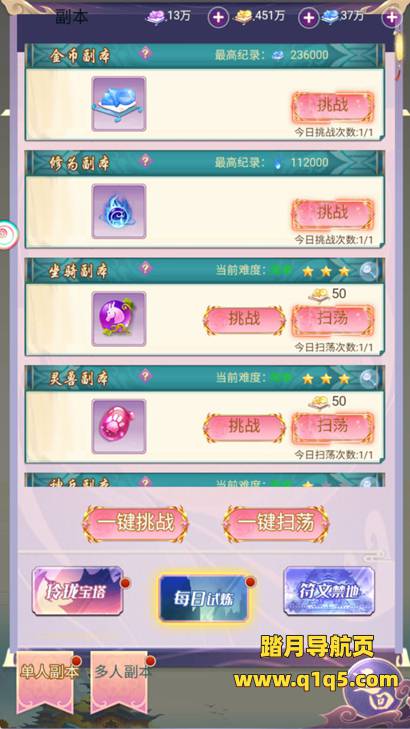410x729 pixels.
Task: Open the 玲珑宝塔 banner
Action: pos(78,591)
